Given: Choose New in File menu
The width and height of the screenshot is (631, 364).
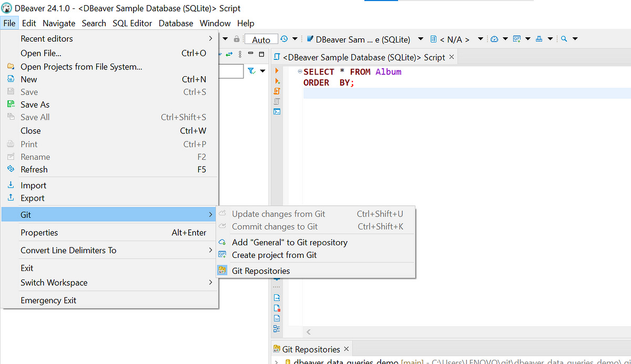Looking at the screenshot, I should (x=109, y=79).
